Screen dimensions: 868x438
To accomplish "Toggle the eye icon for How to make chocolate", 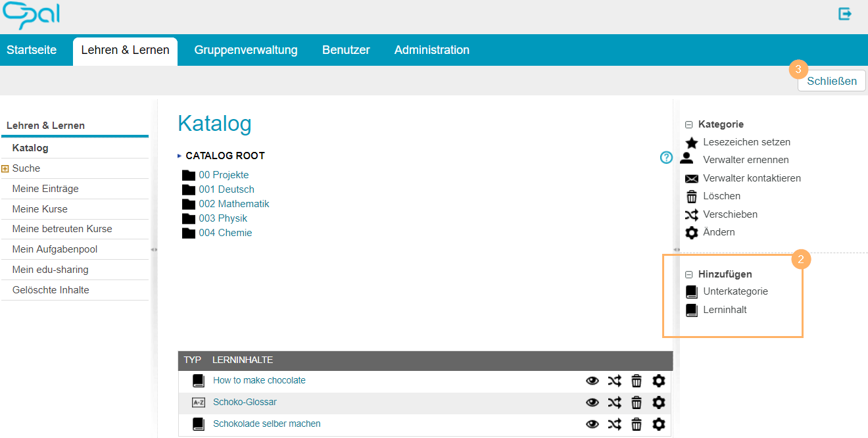I will click(x=592, y=381).
